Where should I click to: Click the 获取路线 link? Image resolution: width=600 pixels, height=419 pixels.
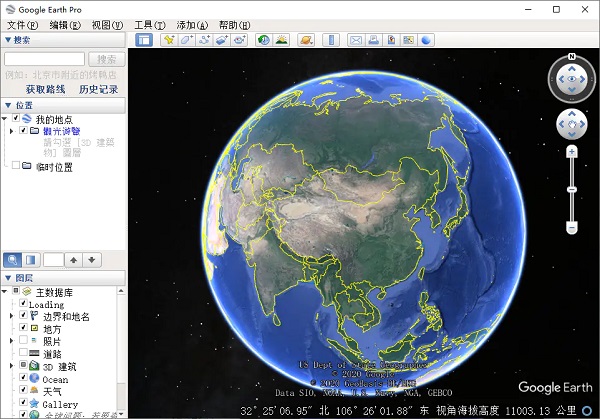[x=46, y=90]
